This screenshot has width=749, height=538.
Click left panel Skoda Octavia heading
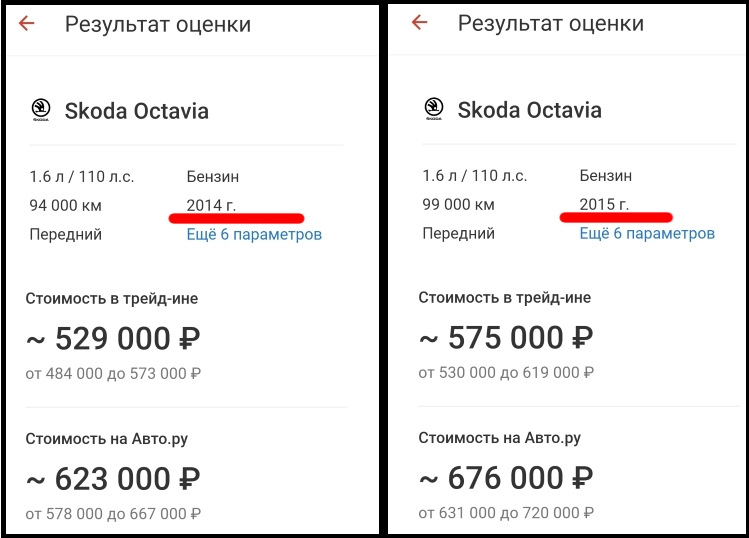coord(137,111)
